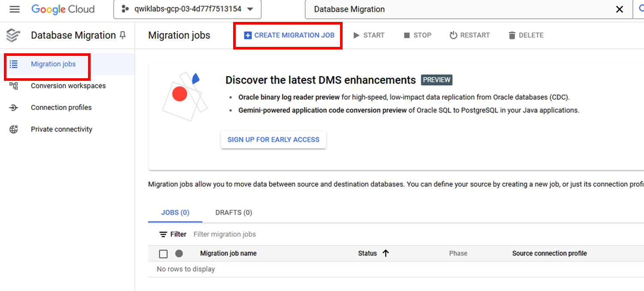Click the Conversion workspaces icon

pos(14,86)
